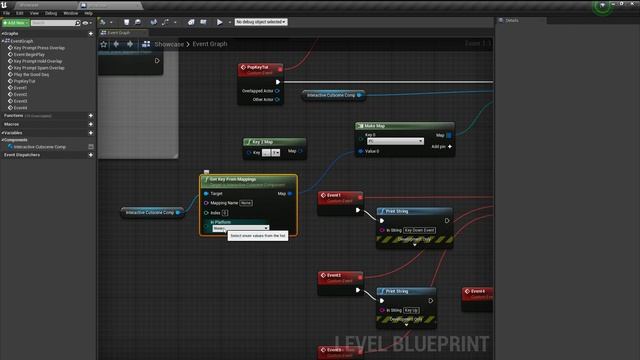Open the In Platform dropdown on Get Key From Mappings
Viewport: 640px width, 360px height.
click(x=240, y=228)
